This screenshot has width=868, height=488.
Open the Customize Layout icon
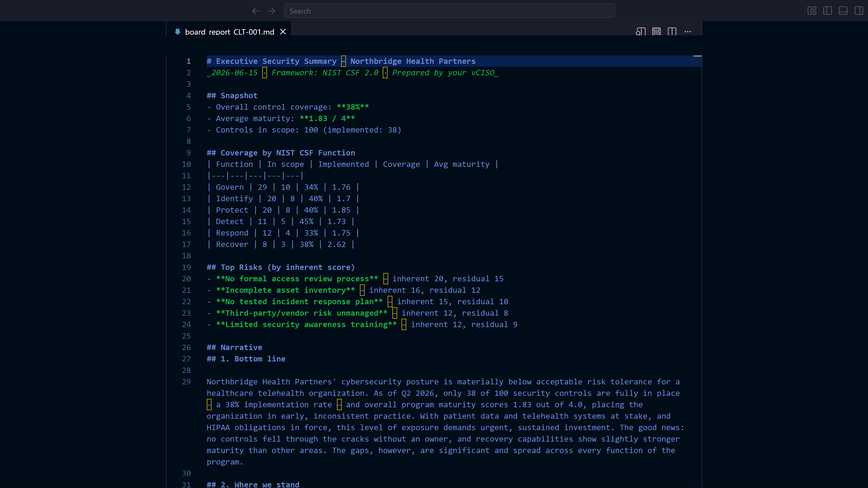812,11
